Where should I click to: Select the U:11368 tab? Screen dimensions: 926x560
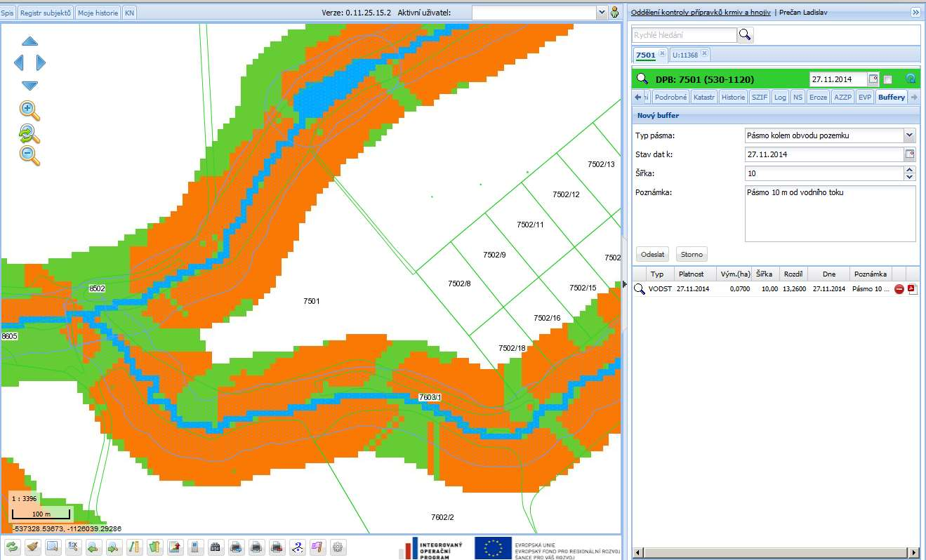684,55
